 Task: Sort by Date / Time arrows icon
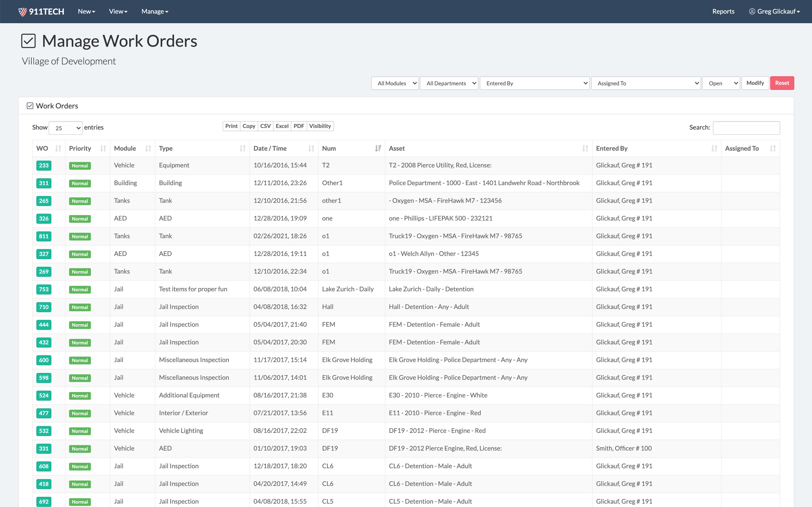(311, 148)
